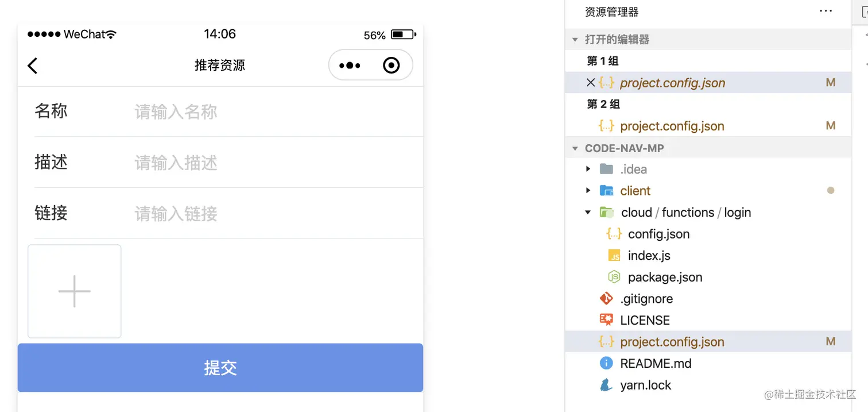This screenshot has width=868, height=412.
Task: Focus the 请输入描述 description field
Action: [x=278, y=163]
